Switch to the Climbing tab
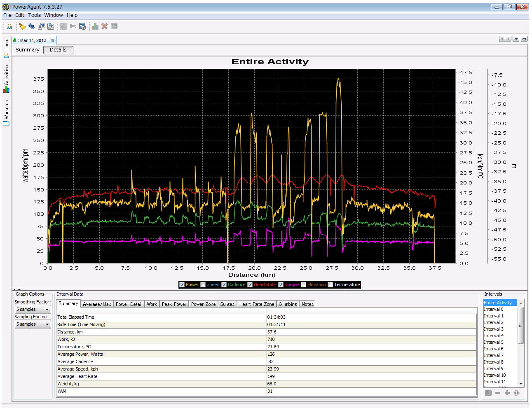Viewport: 532px width, 408px height. pos(288,304)
